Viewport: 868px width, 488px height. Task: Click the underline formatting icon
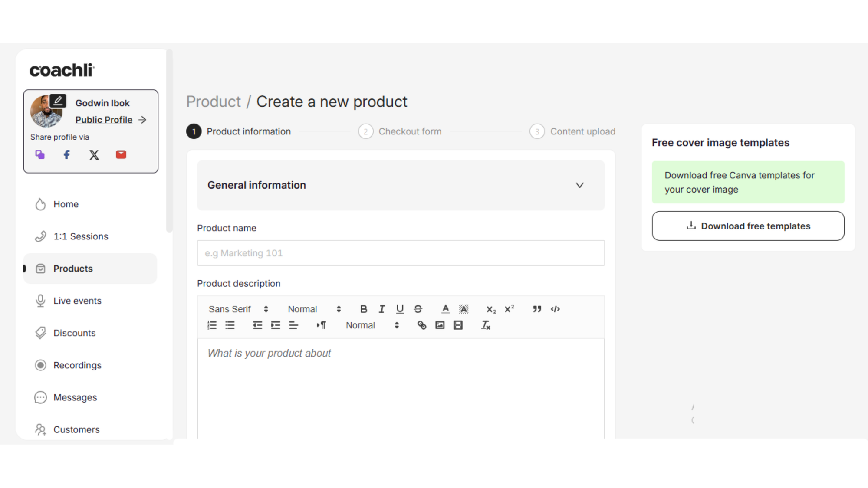(400, 309)
